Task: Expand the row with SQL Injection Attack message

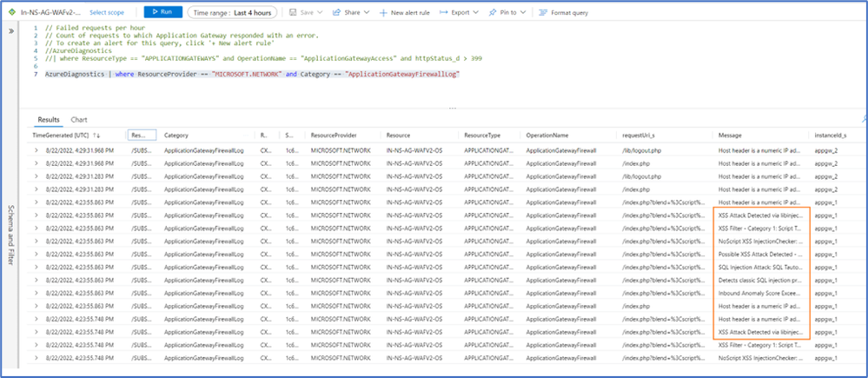Action: (36, 268)
